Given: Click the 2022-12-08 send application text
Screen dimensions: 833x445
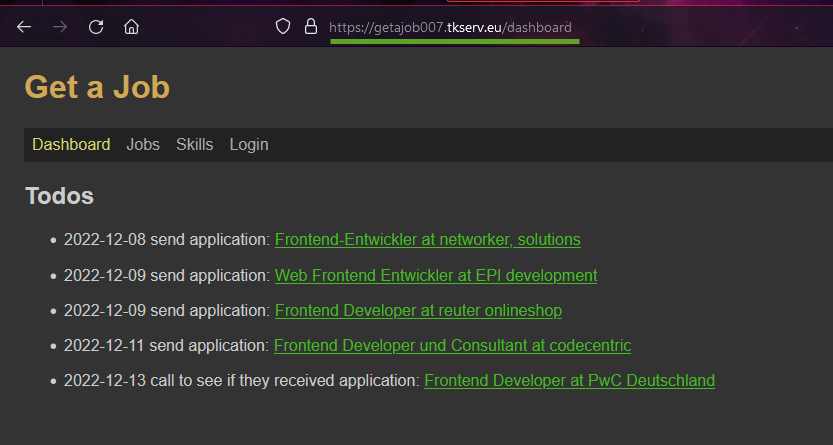Looking at the screenshot, I should [x=166, y=240].
